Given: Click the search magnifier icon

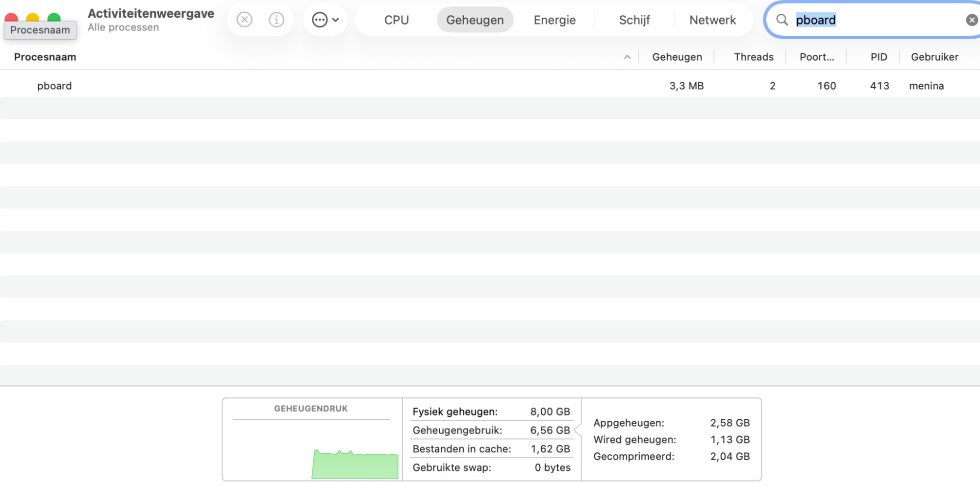Looking at the screenshot, I should pyautogui.click(x=781, y=20).
